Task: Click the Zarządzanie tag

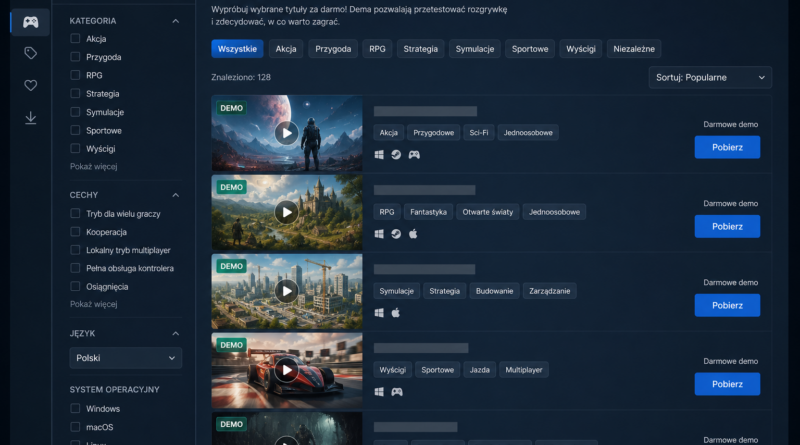Action: pos(549,291)
